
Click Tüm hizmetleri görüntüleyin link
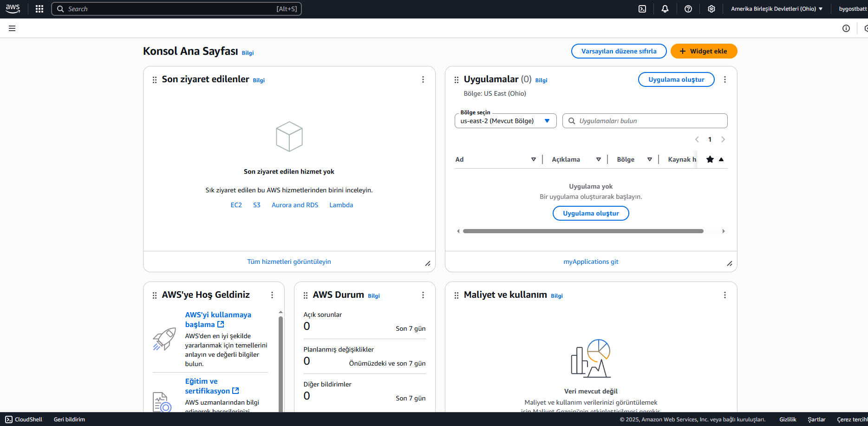point(289,262)
